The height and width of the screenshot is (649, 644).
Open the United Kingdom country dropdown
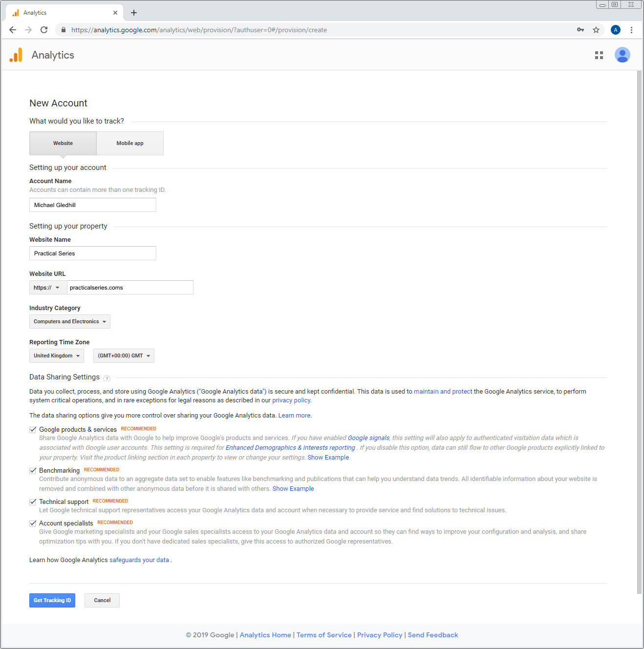[x=57, y=356]
